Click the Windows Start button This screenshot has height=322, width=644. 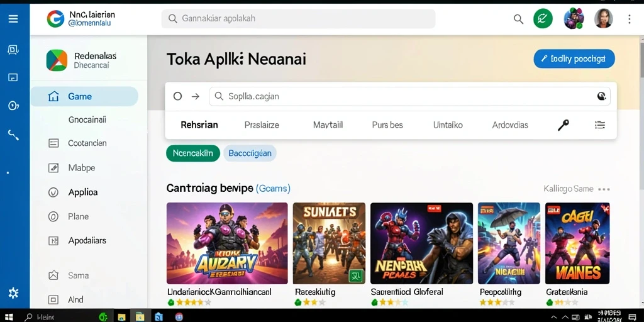click(9, 317)
